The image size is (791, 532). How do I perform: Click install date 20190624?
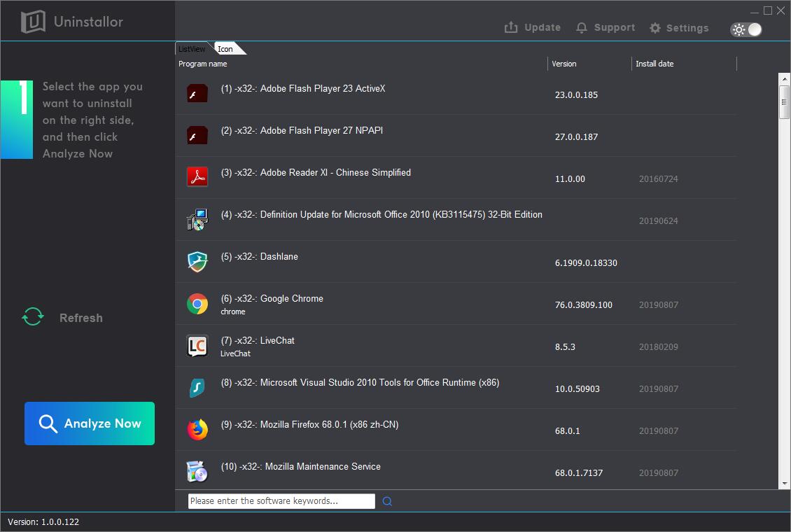click(658, 221)
